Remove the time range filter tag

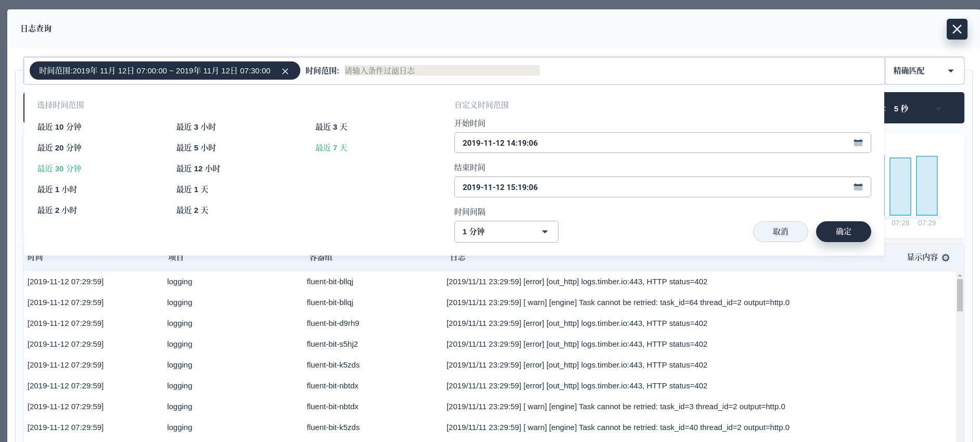tap(285, 71)
